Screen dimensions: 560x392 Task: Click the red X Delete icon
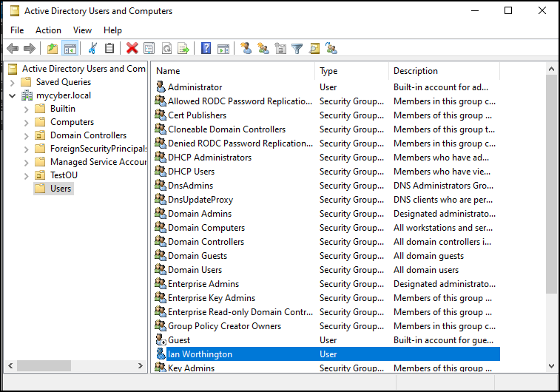[132, 48]
